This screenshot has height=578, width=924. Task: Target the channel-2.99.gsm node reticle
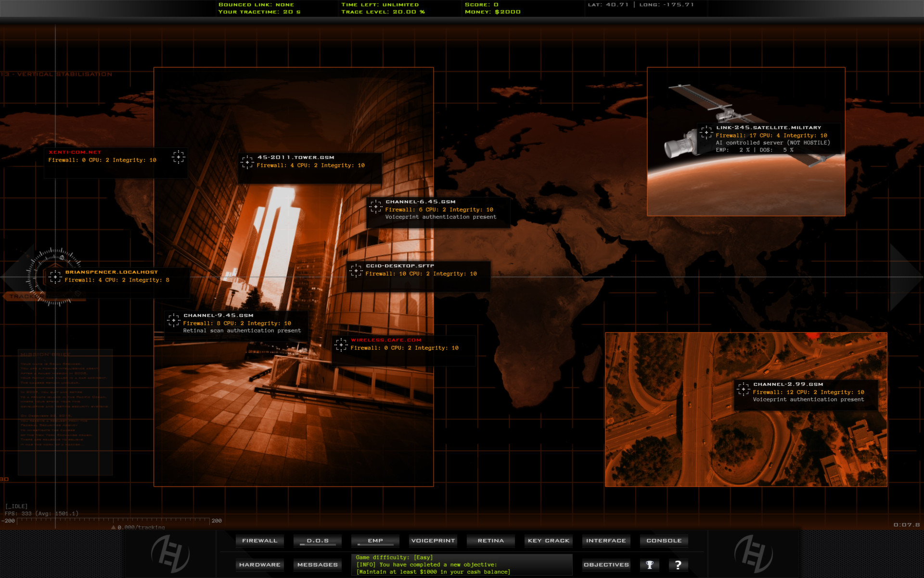pos(744,388)
